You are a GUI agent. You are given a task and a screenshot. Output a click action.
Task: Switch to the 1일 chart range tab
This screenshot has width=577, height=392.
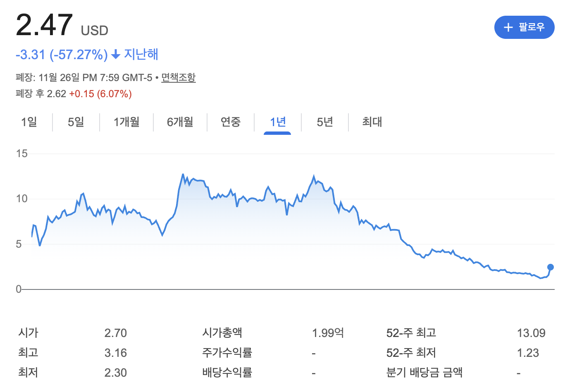point(29,122)
